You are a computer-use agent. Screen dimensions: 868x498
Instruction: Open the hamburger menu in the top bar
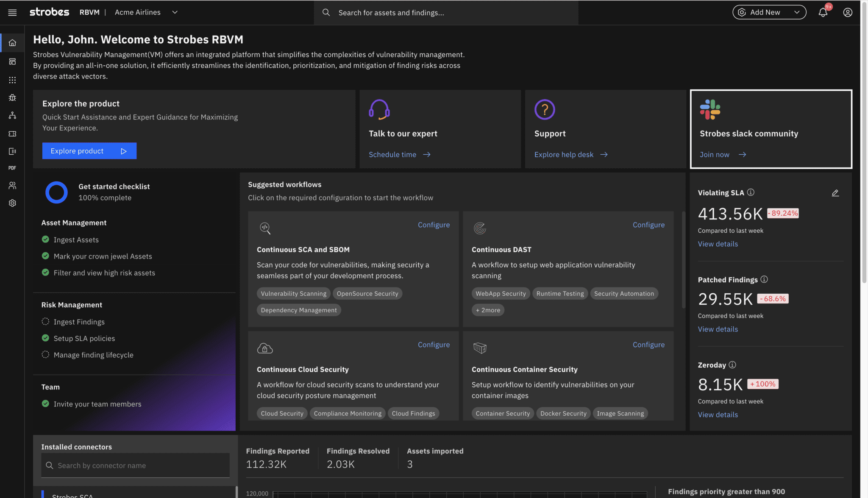pyautogui.click(x=12, y=13)
